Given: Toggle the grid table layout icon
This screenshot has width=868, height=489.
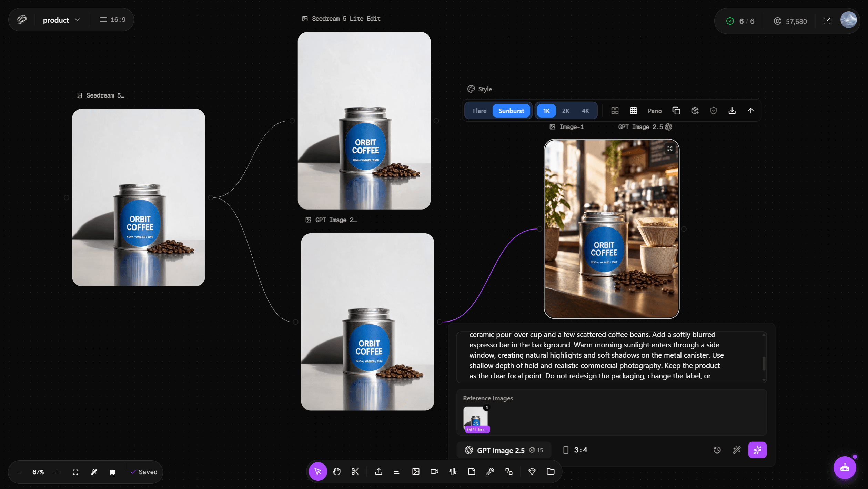Looking at the screenshot, I should coord(633,111).
